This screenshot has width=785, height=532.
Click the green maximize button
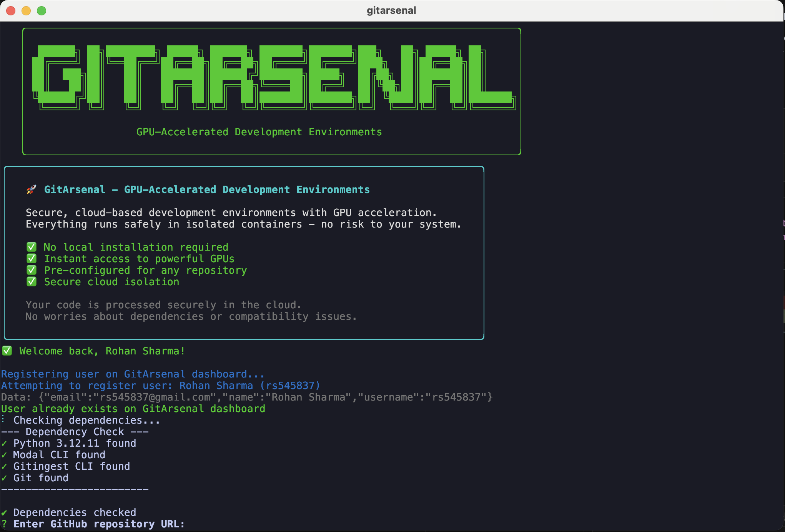(42, 11)
